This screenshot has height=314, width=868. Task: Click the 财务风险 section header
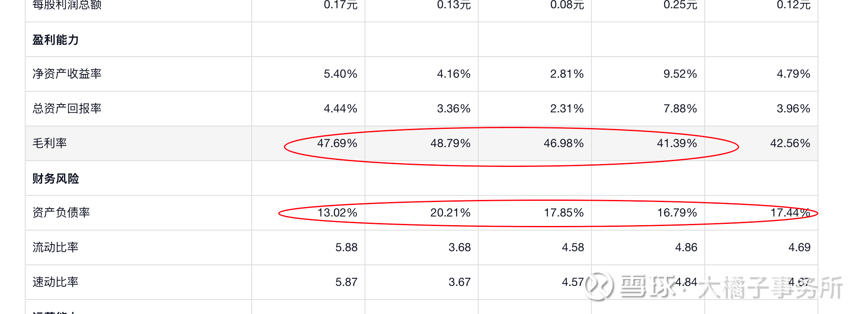(55, 179)
